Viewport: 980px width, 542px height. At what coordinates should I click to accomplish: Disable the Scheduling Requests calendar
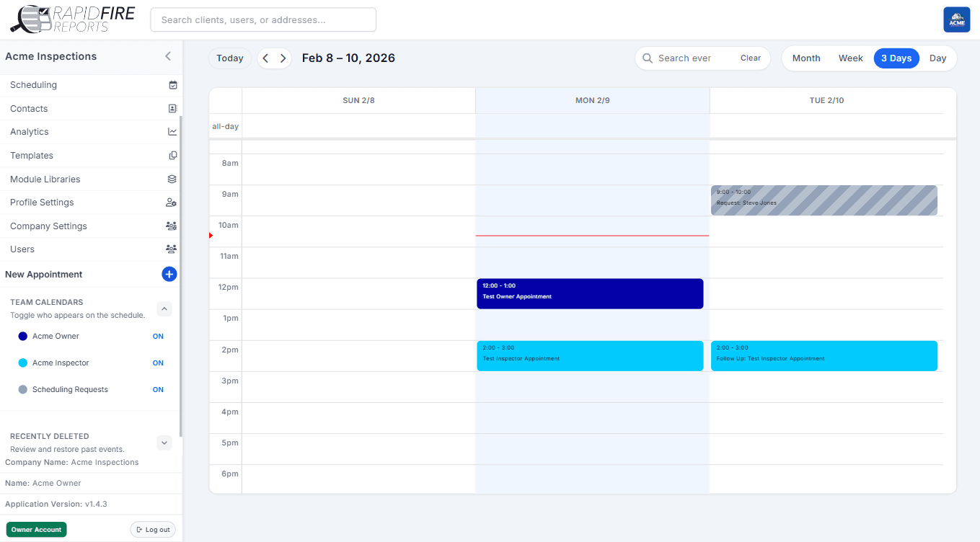[x=158, y=389]
